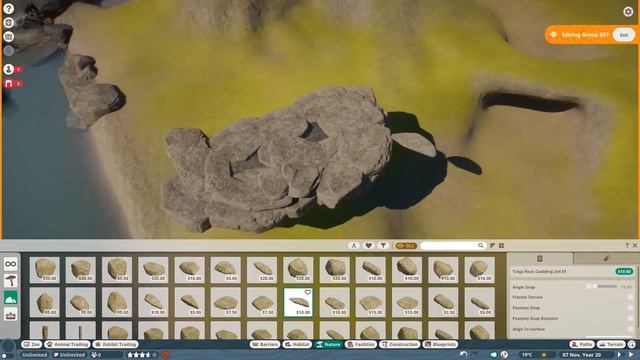This screenshot has width=640, height=360.
Task: Select first rock thumbnail in top row
Action: (x=44, y=270)
